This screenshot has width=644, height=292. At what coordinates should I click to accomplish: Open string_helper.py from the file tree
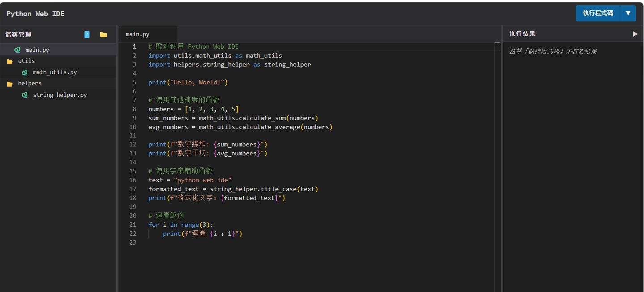click(x=58, y=95)
